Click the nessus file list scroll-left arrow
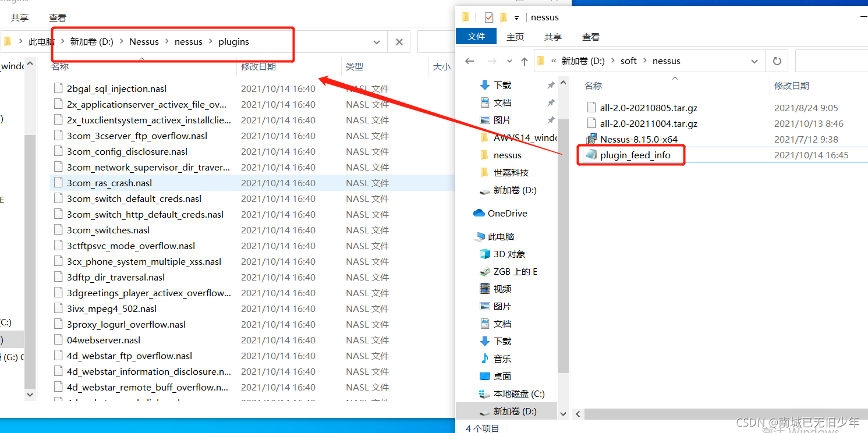 (578, 414)
